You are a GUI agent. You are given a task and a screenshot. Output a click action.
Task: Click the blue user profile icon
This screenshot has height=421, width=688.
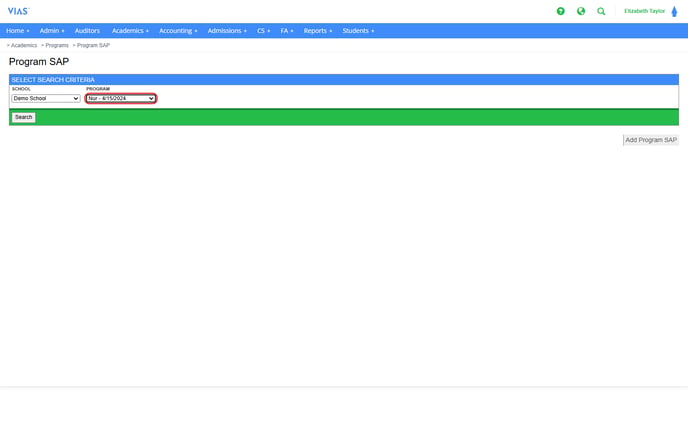pos(674,11)
